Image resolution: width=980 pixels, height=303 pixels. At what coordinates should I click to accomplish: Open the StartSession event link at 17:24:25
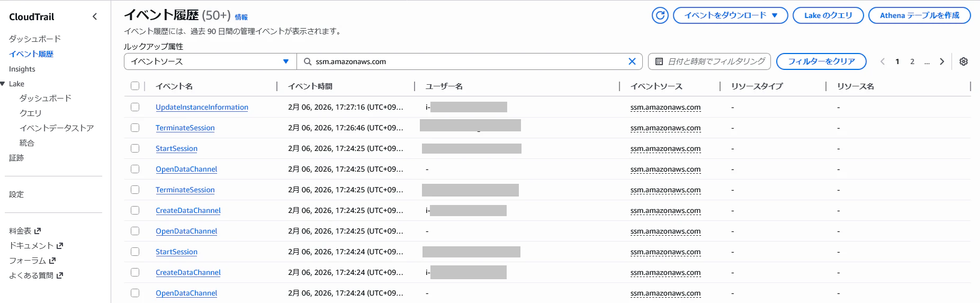point(176,148)
